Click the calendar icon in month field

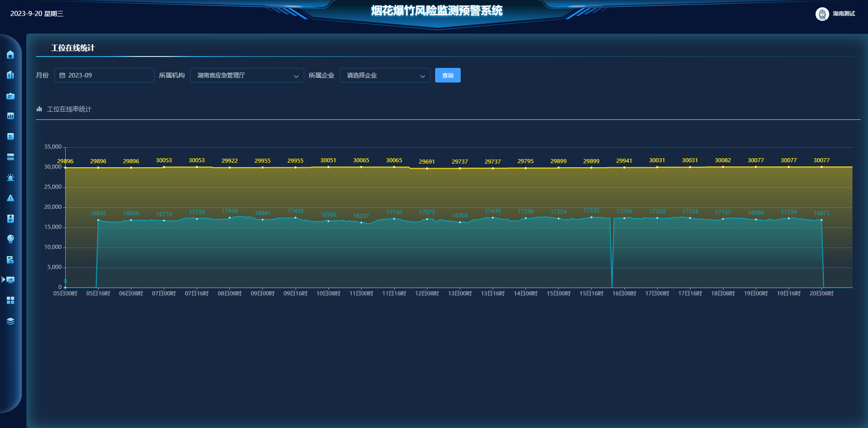tap(62, 75)
